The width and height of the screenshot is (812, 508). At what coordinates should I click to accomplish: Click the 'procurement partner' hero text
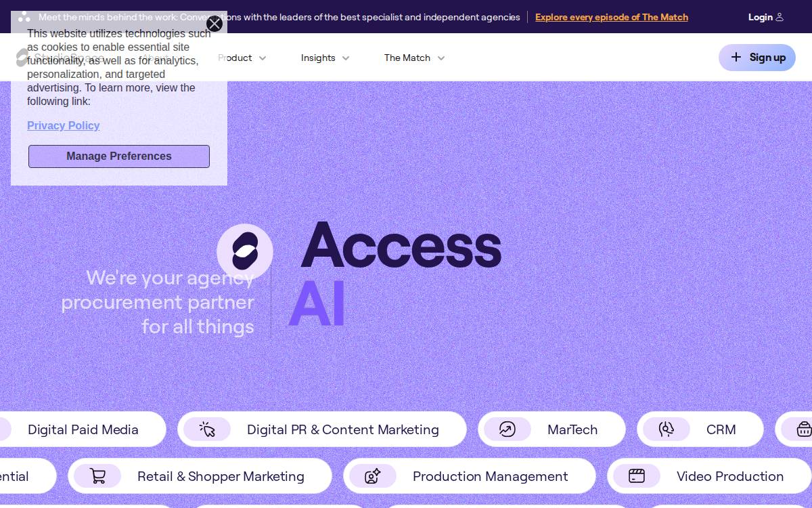(158, 302)
